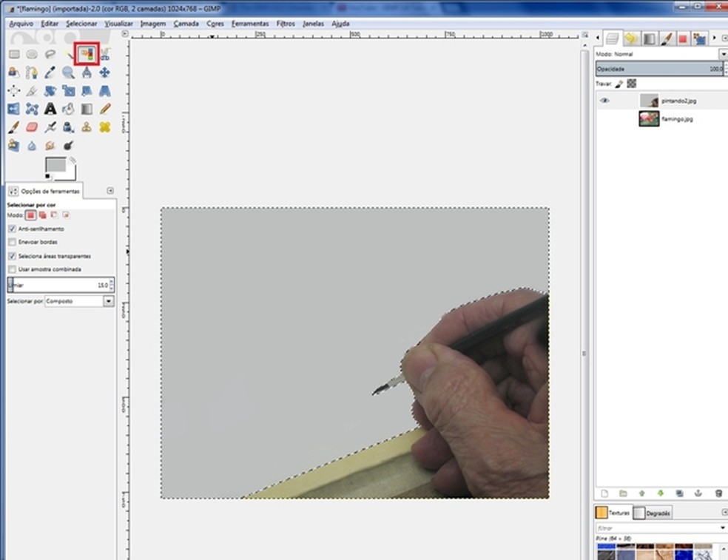Select the Shear tool
Screen dimensions: 728x560
click(x=87, y=90)
